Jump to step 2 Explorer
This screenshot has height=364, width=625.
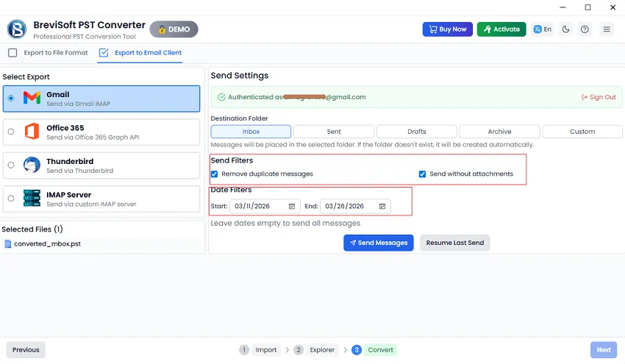tap(315, 349)
